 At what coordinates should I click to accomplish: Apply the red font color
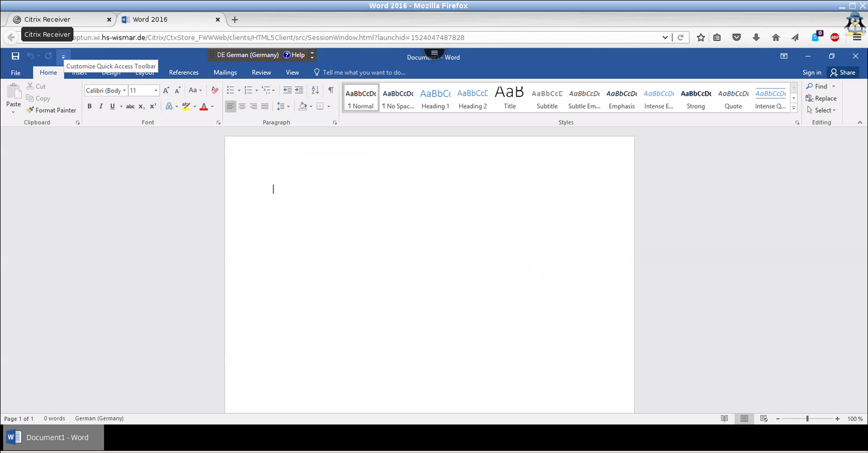pos(204,107)
